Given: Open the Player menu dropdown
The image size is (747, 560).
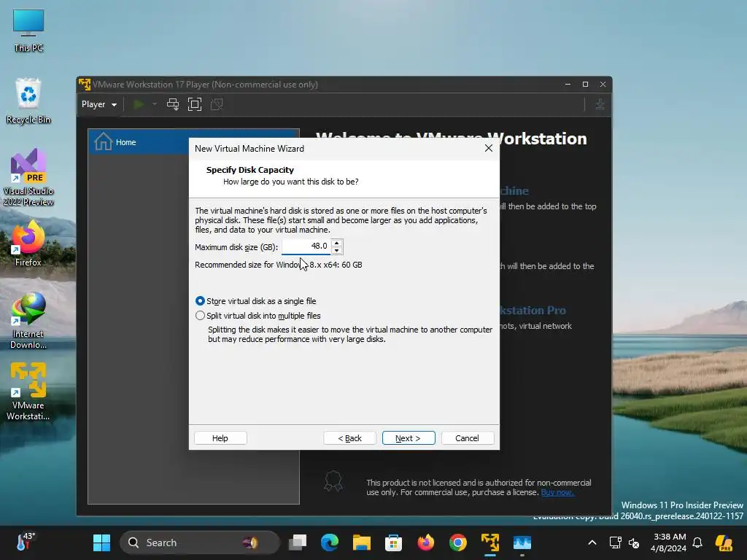Looking at the screenshot, I should click(x=99, y=104).
